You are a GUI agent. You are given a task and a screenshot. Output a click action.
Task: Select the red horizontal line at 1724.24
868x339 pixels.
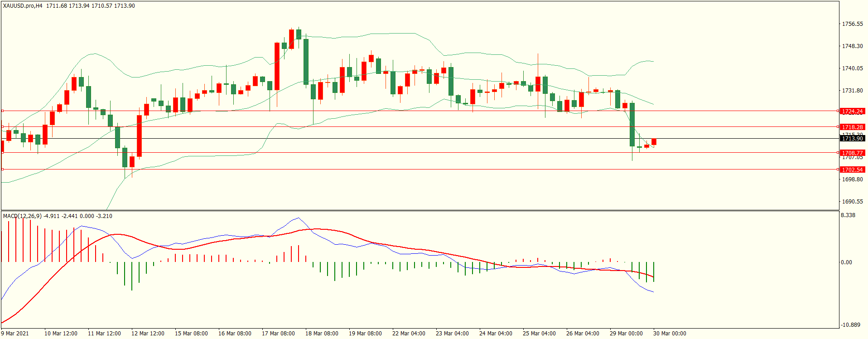[420, 111]
